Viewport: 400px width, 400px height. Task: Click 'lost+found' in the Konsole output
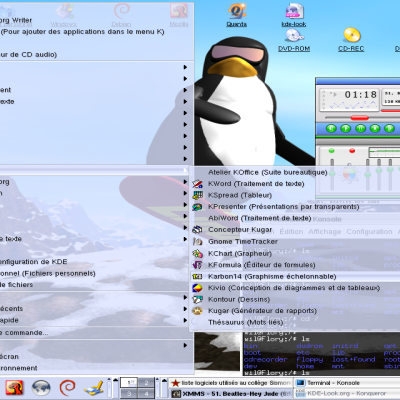point(353,359)
